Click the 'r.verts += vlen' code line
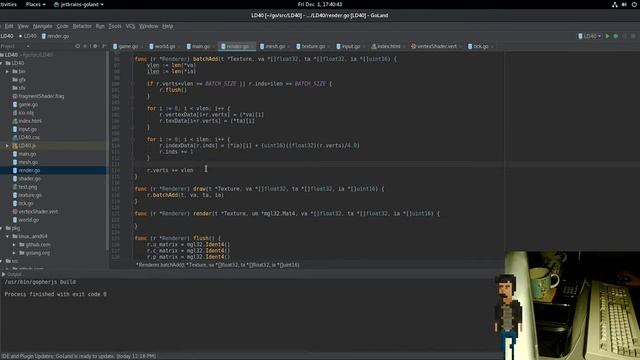The height and width of the screenshot is (360, 640). (x=170, y=170)
